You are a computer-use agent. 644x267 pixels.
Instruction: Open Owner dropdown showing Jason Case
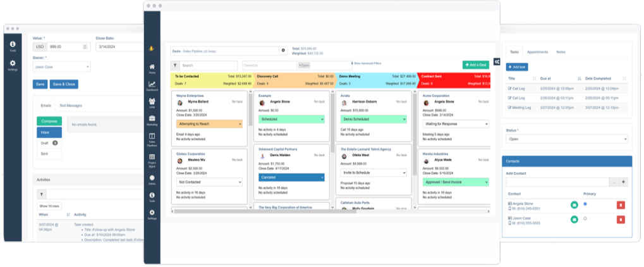point(61,66)
